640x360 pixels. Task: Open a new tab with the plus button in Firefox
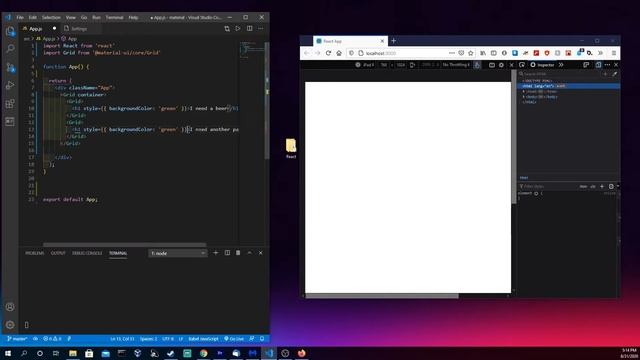tap(393, 41)
